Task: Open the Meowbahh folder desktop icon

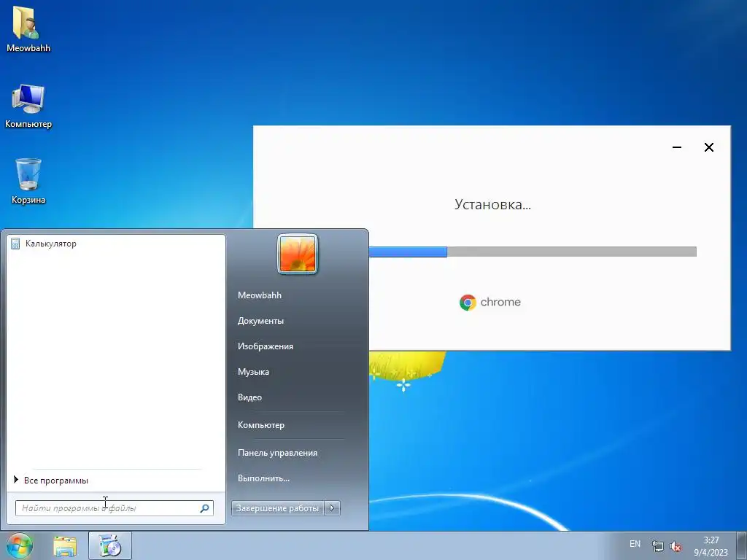Action: coord(28,28)
